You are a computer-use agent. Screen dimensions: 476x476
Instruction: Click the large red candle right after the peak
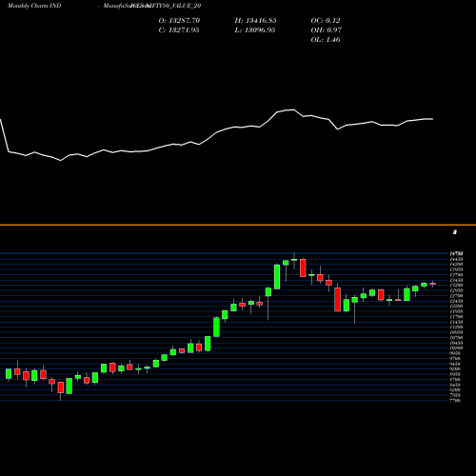pyautogui.click(x=303, y=268)
